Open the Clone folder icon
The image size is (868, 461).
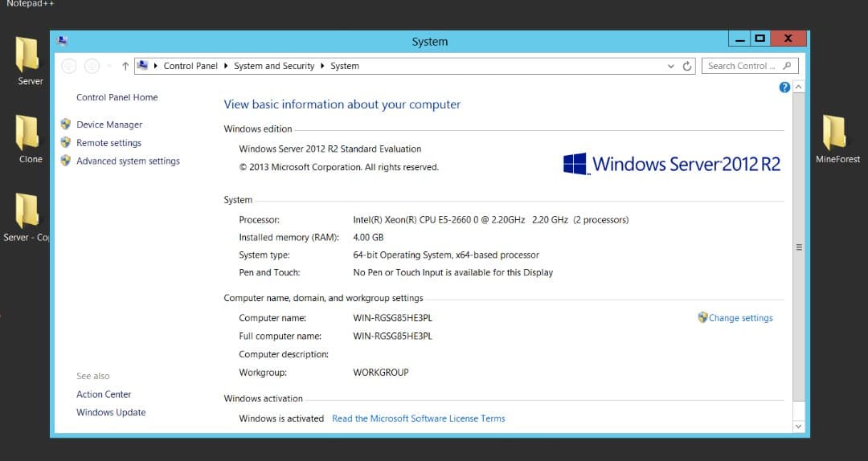(x=29, y=133)
